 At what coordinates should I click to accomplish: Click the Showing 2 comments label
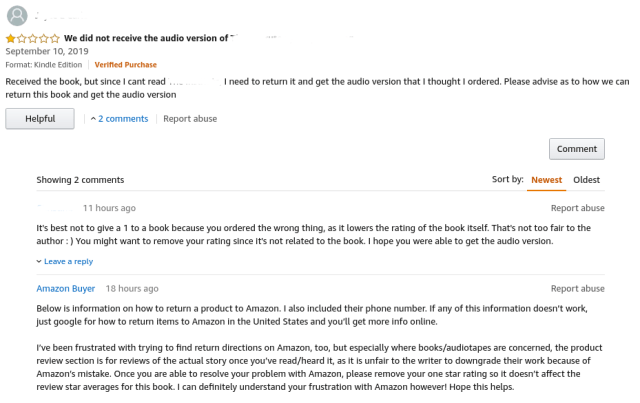[x=78, y=180]
